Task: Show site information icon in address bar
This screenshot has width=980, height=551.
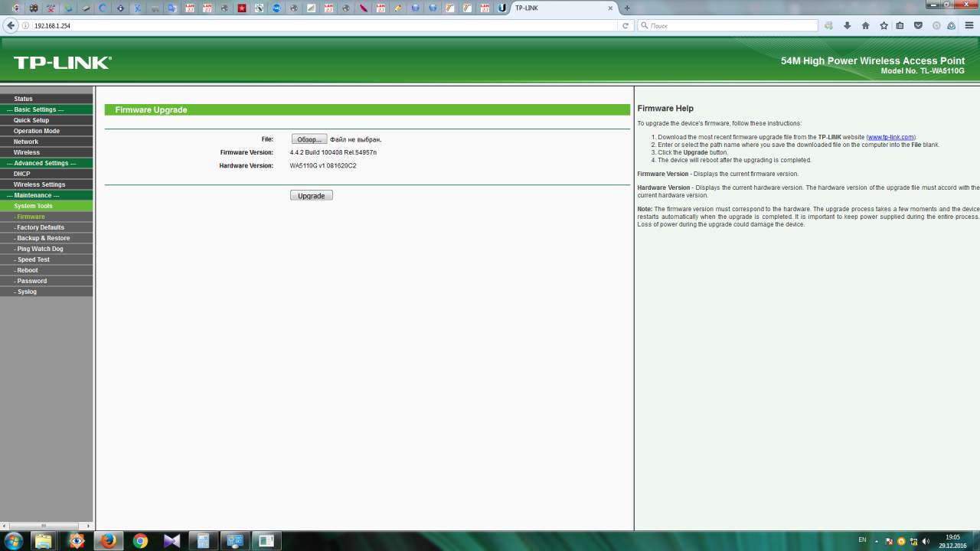Action: tap(25, 25)
